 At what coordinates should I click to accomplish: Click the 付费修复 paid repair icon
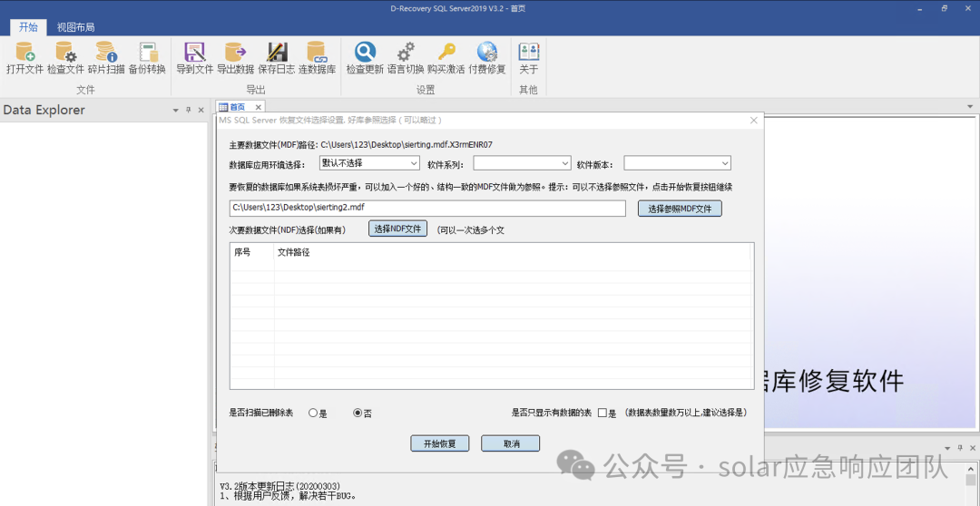click(487, 58)
